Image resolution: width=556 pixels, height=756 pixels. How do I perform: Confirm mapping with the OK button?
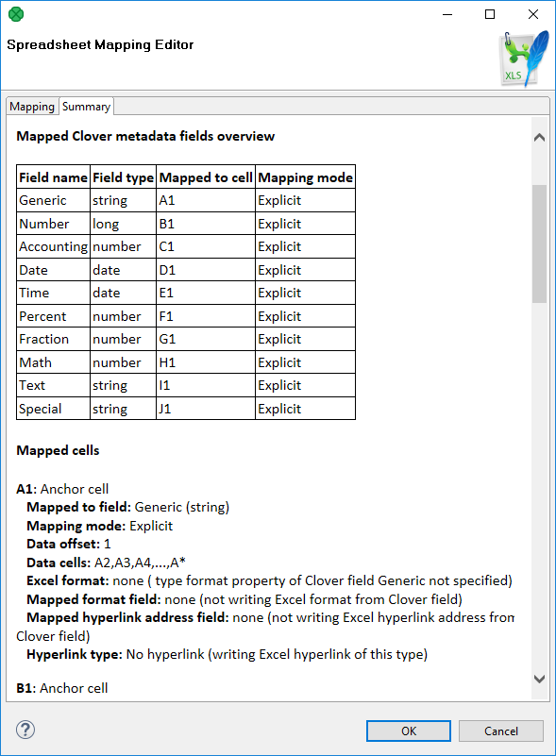[x=408, y=731]
